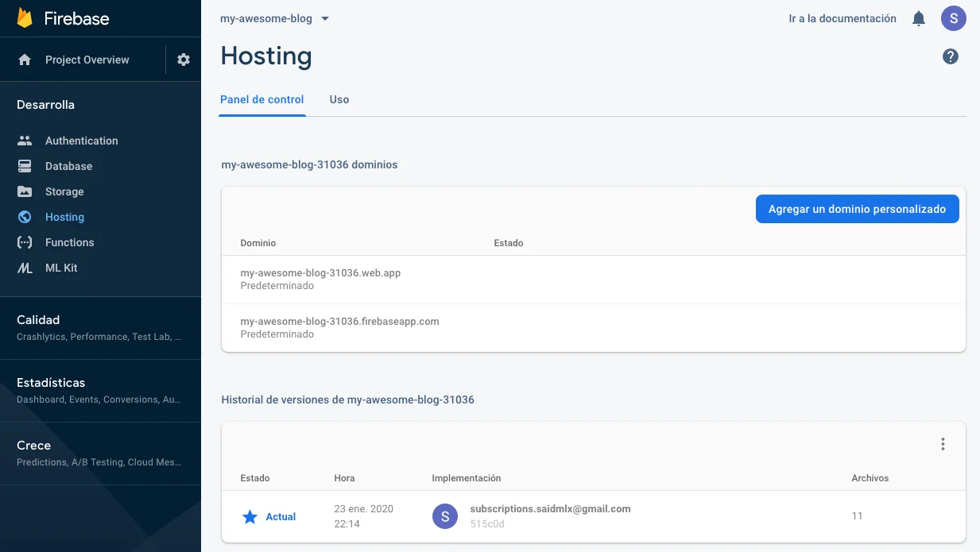Go to Storage in sidebar
The image size is (980, 552).
click(64, 191)
